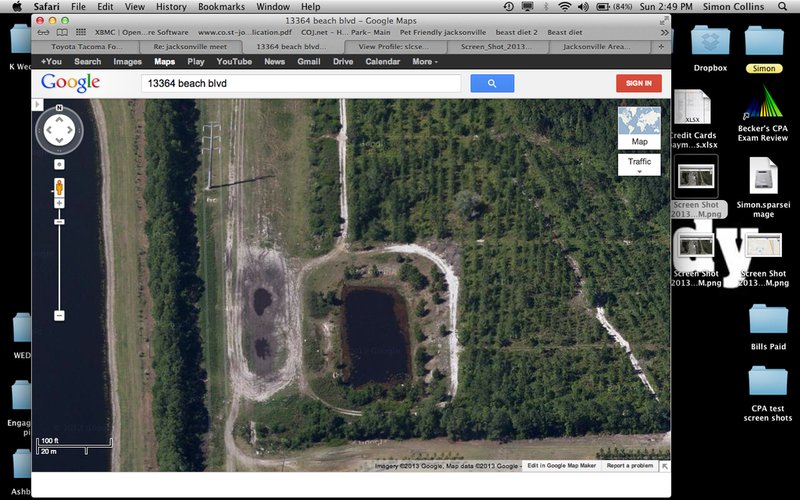Open Top Sites grid icon

click(x=81, y=32)
